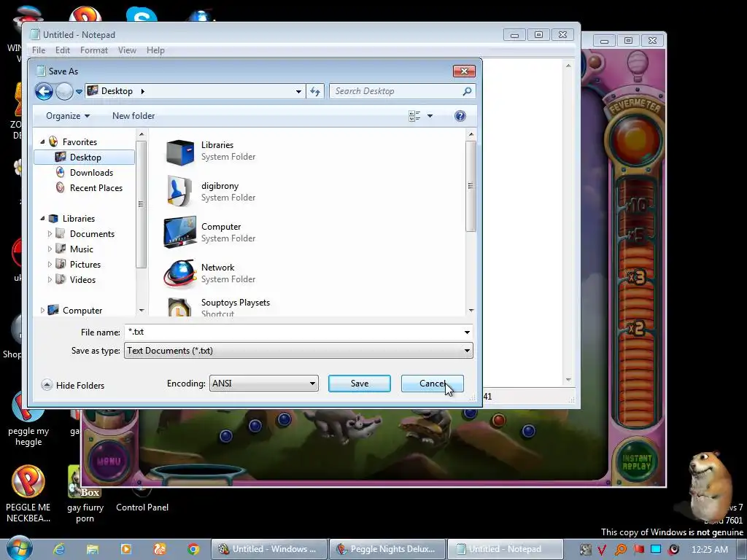Click the Save button

pos(359,384)
